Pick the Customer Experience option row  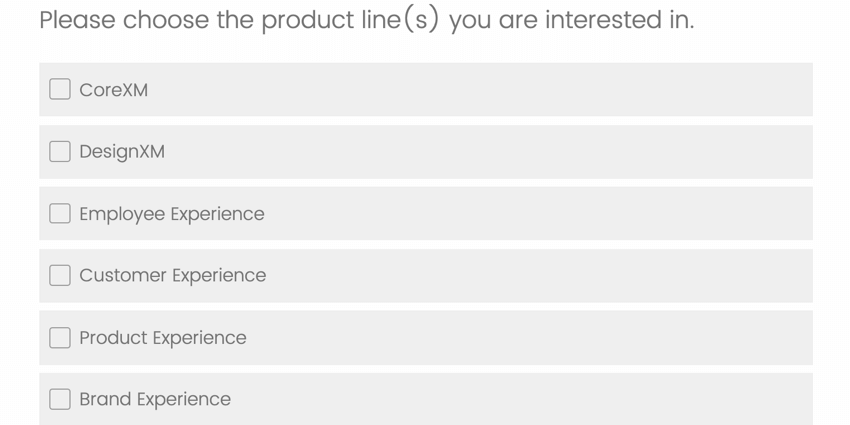coord(500,275)
